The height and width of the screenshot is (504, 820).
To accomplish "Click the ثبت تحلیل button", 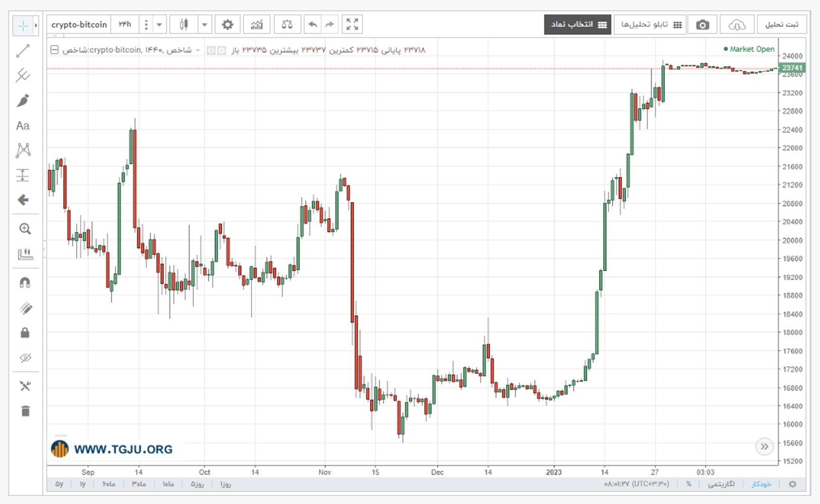I will (782, 25).
